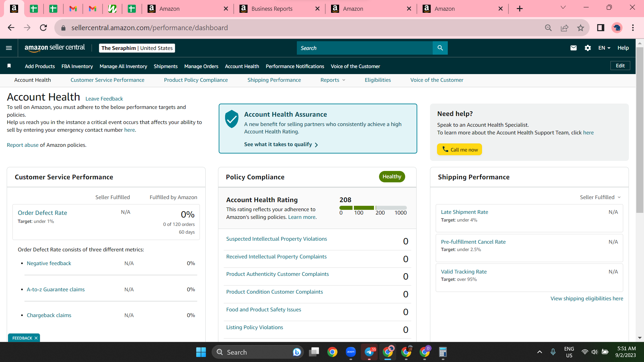The image size is (644, 362).
Task: Click the share page icon in address bar
Action: point(565,28)
